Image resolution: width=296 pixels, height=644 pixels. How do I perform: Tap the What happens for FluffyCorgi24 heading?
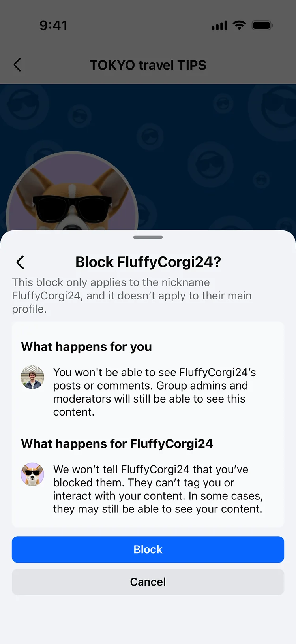pos(117,444)
